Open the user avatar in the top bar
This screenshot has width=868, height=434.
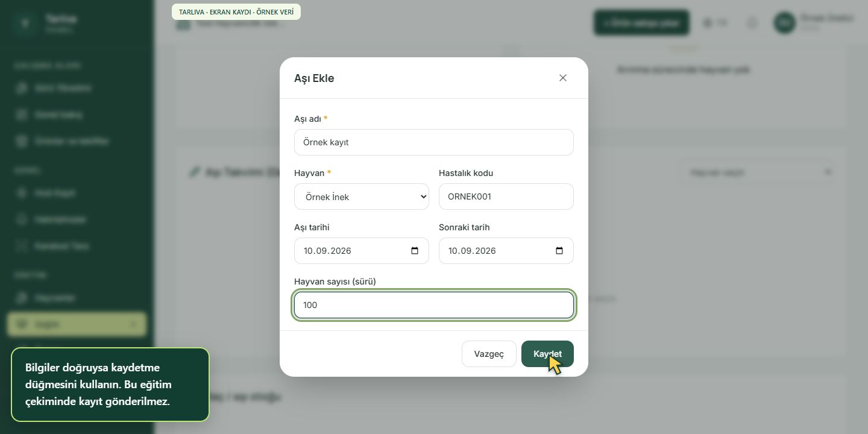(x=785, y=23)
